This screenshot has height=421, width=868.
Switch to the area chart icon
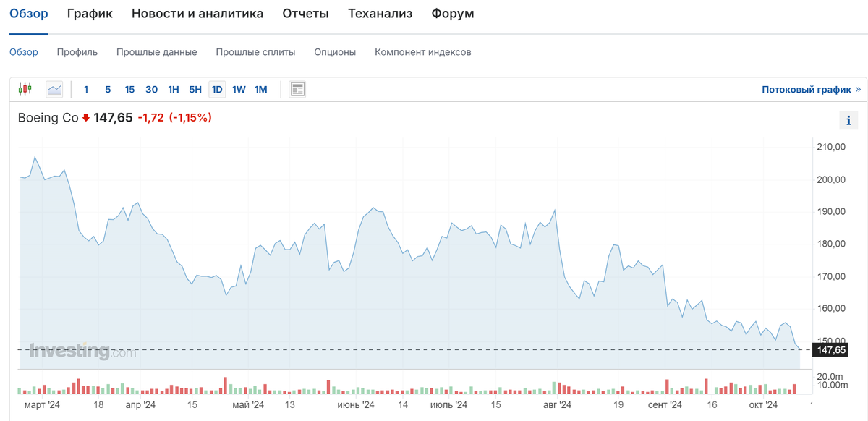(54, 89)
